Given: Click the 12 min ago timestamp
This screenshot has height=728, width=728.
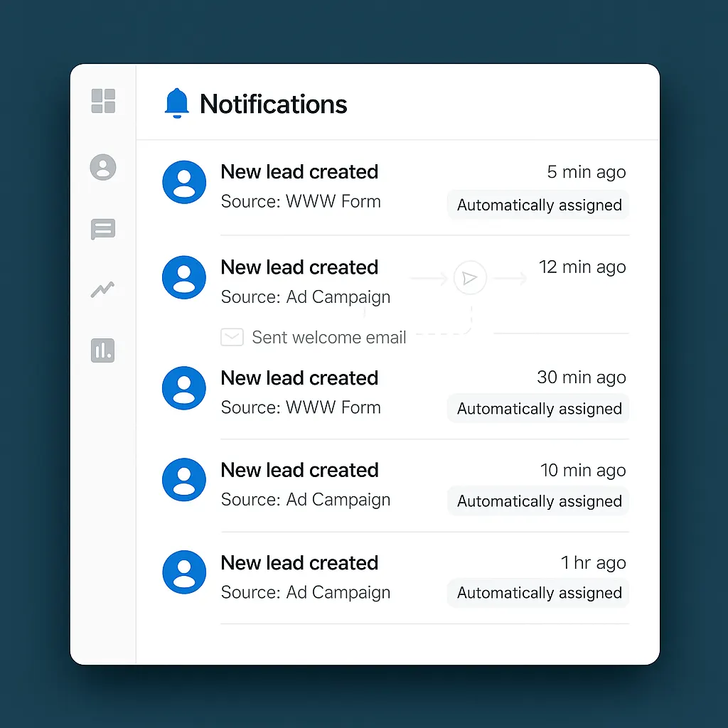Looking at the screenshot, I should [582, 267].
